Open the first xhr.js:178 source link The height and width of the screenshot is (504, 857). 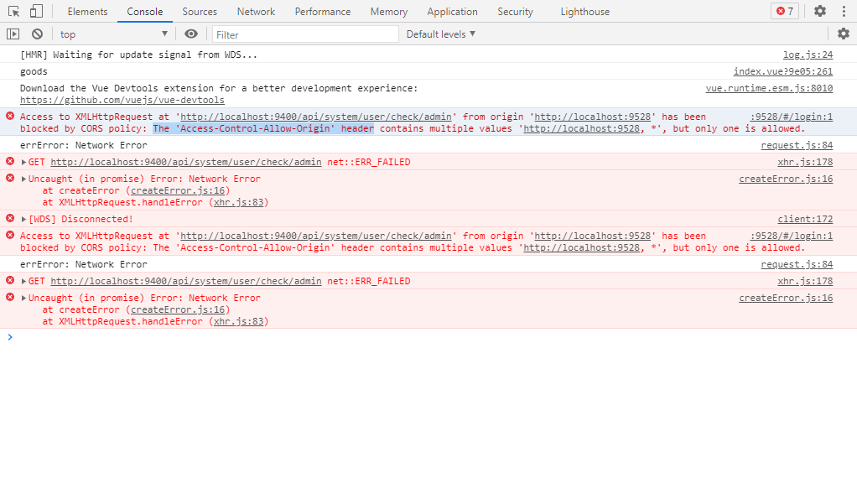805,163
